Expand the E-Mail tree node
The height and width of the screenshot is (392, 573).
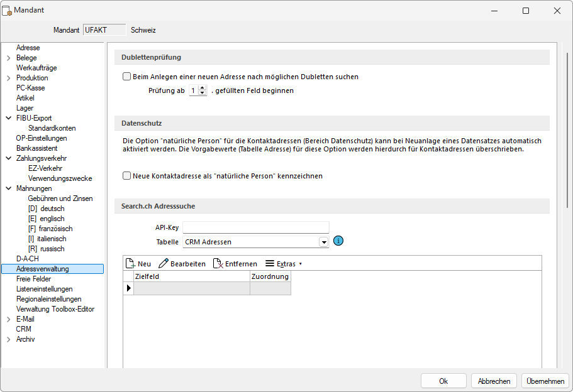[8, 319]
